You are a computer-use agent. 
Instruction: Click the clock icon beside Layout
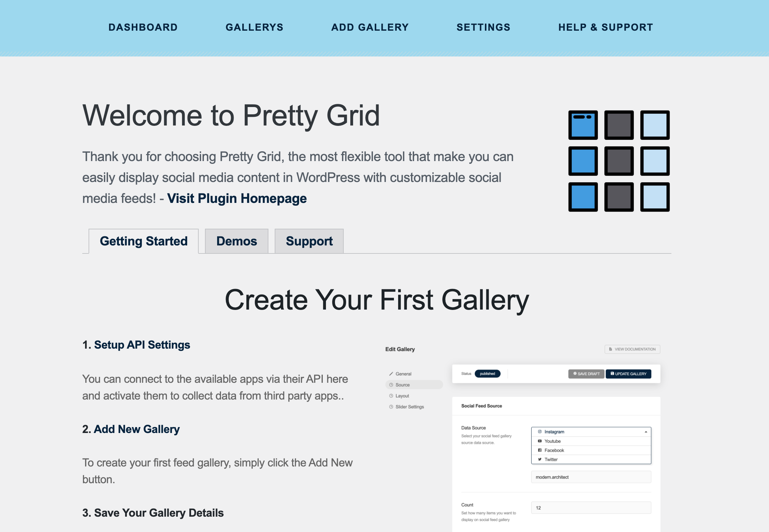[x=391, y=396]
